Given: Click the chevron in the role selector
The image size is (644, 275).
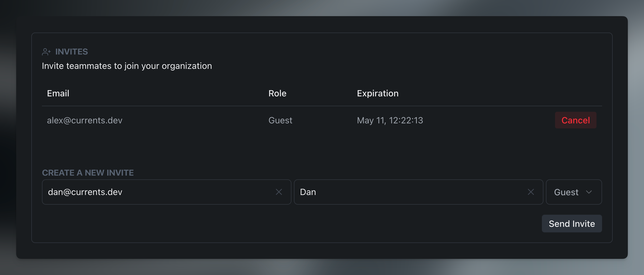Looking at the screenshot, I should pyautogui.click(x=589, y=192).
